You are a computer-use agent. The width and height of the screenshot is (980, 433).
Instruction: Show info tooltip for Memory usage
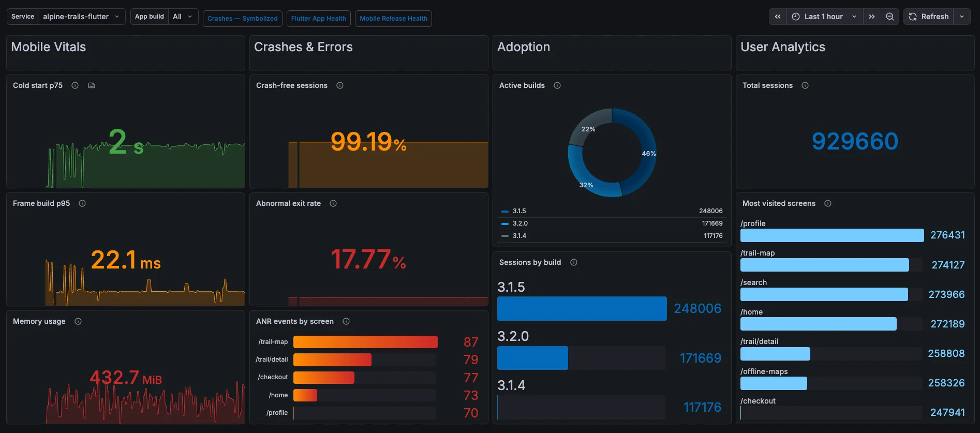tap(78, 321)
